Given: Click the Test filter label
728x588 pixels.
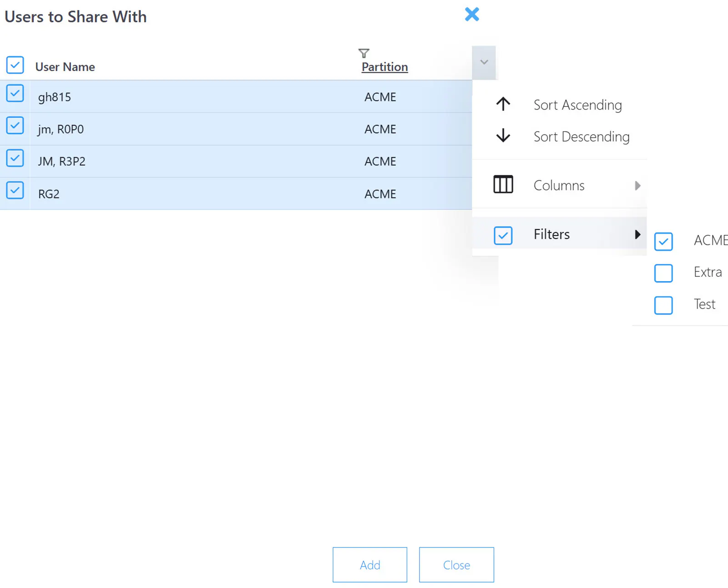Looking at the screenshot, I should (x=704, y=304).
